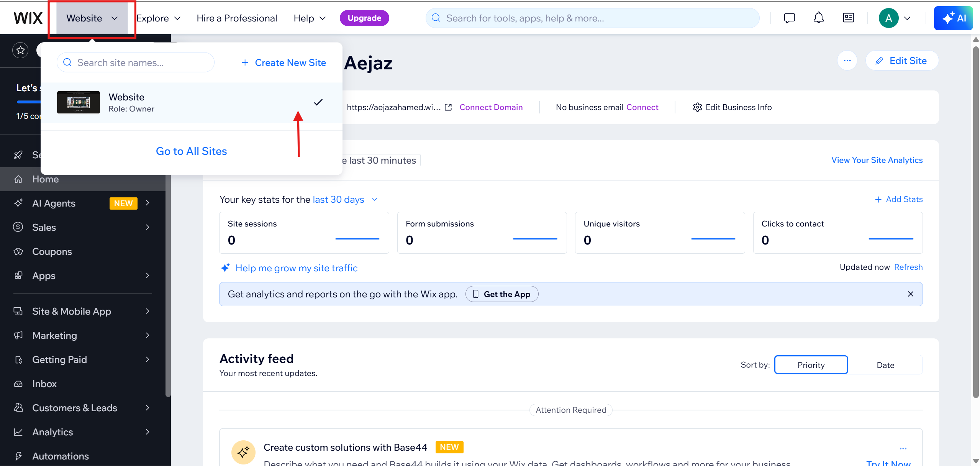Expand the Marketing submenu arrow
The width and height of the screenshot is (980, 466).
(x=147, y=335)
